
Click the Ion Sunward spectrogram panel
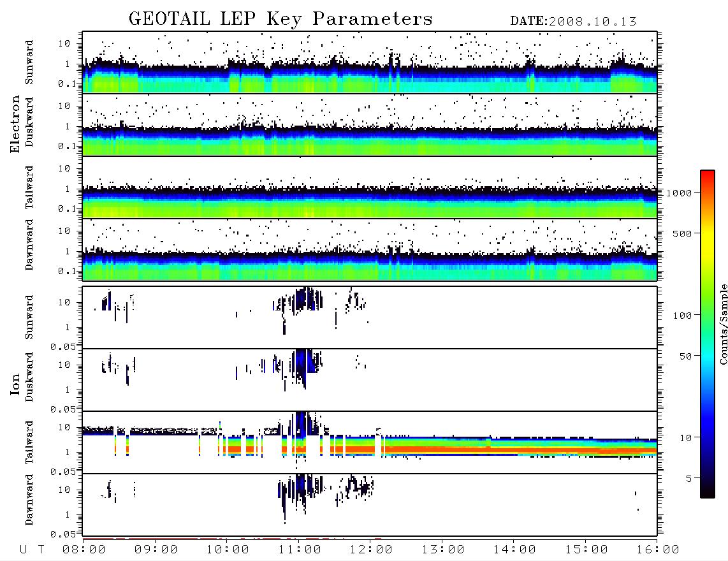pos(370,317)
